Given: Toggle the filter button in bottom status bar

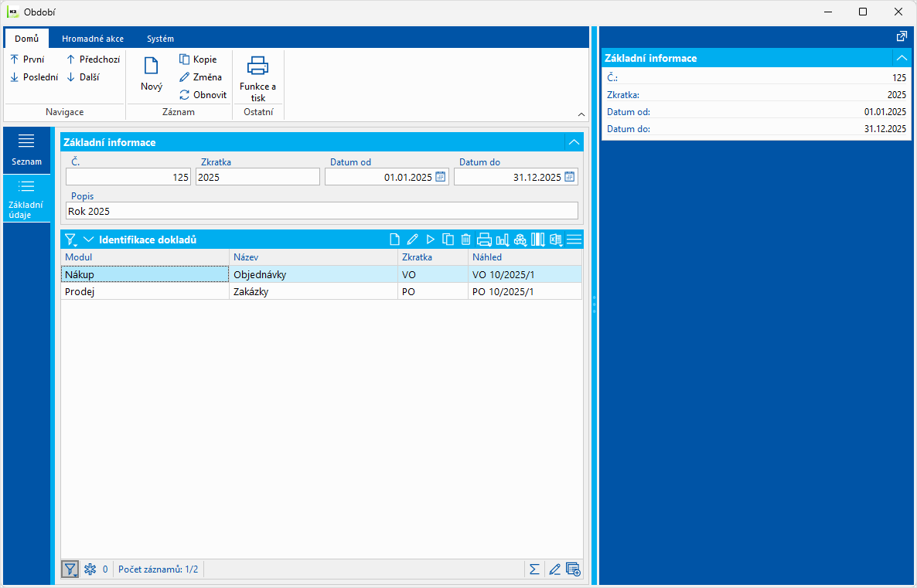Looking at the screenshot, I should [x=70, y=569].
